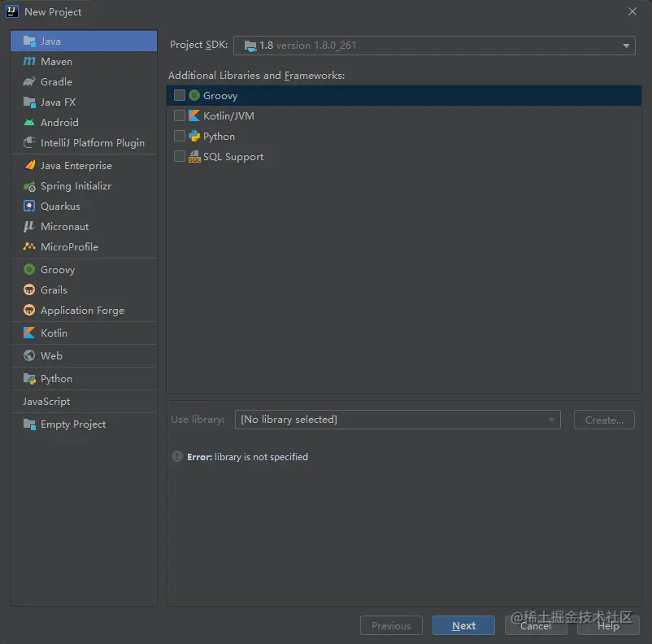The width and height of the screenshot is (652, 644).
Task: Select Spring Initializr project type
Action: point(84,186)
